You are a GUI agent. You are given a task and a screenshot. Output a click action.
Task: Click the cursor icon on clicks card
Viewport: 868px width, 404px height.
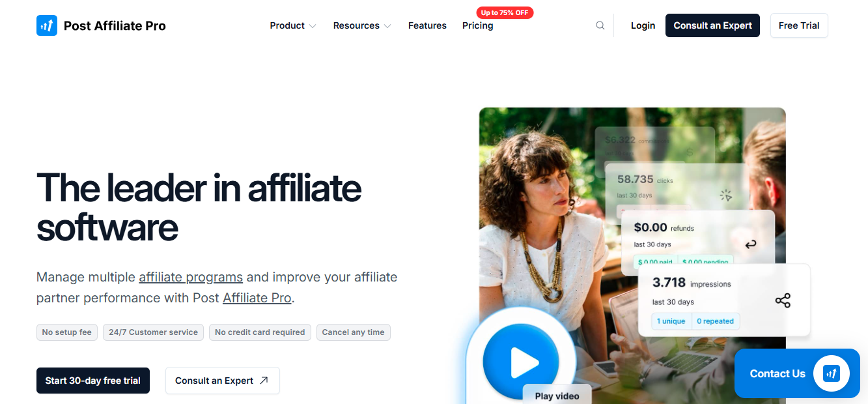pos(726,195)
